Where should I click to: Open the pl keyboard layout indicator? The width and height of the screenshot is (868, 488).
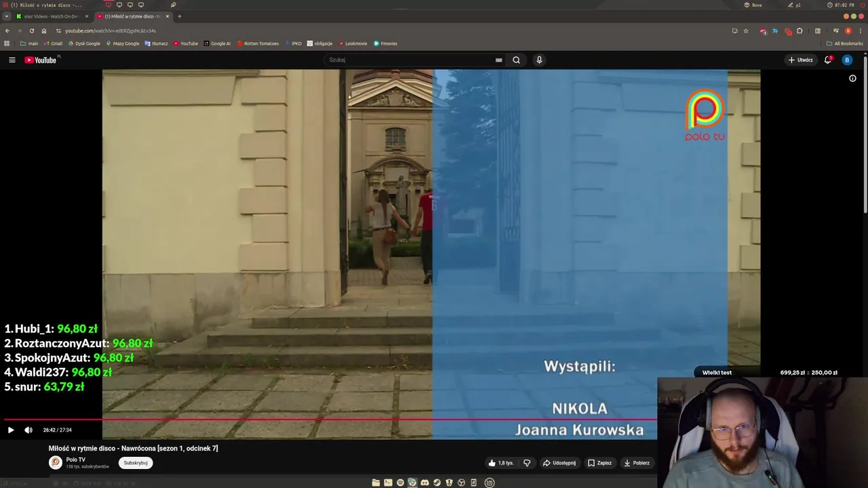tap(795, 5)
